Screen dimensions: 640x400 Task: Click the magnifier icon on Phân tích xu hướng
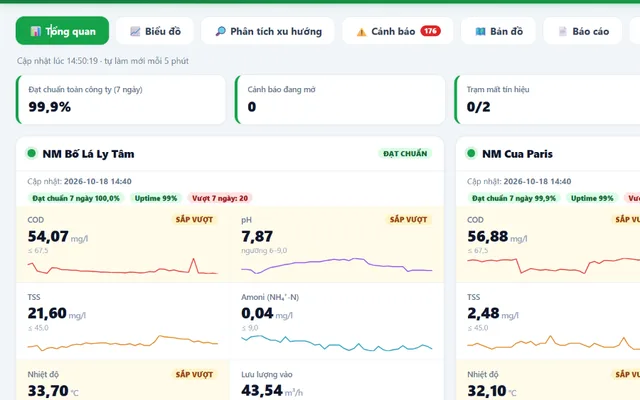(x=220, y=31)
